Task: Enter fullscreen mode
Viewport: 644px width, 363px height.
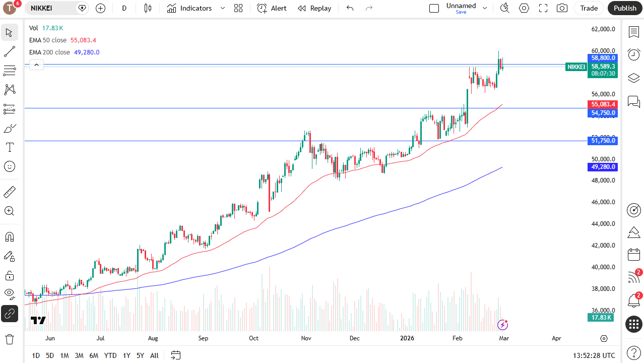Action: pos(543,8)
